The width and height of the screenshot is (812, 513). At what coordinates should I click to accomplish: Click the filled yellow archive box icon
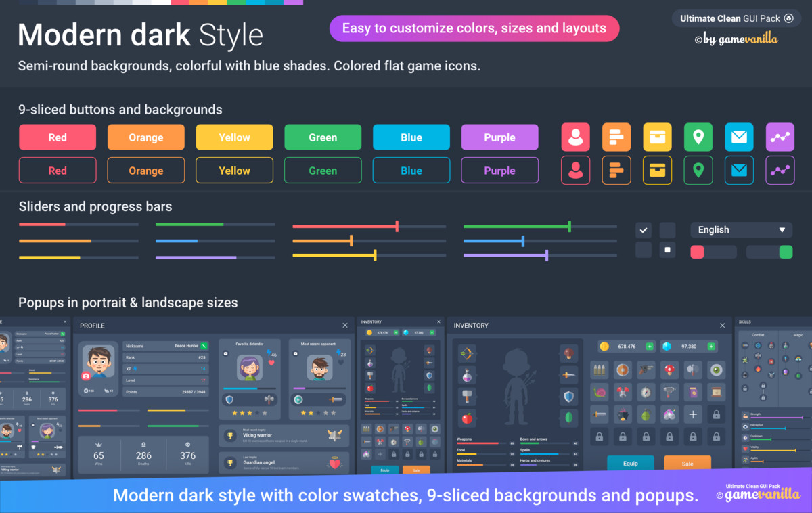click(657, 137)
